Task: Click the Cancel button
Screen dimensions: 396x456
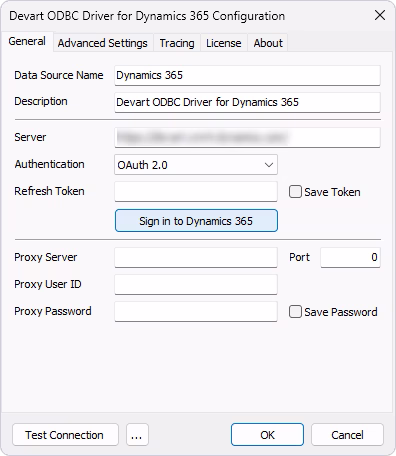Action: [347, 435]
